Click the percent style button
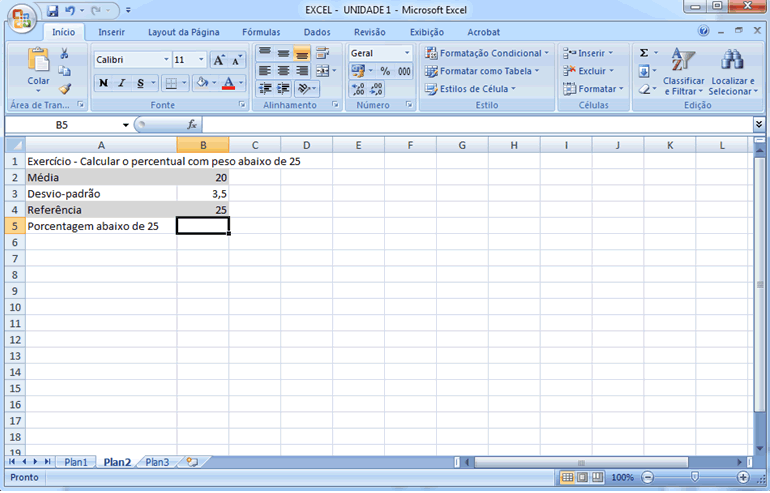770x493 pixels. 385,71
